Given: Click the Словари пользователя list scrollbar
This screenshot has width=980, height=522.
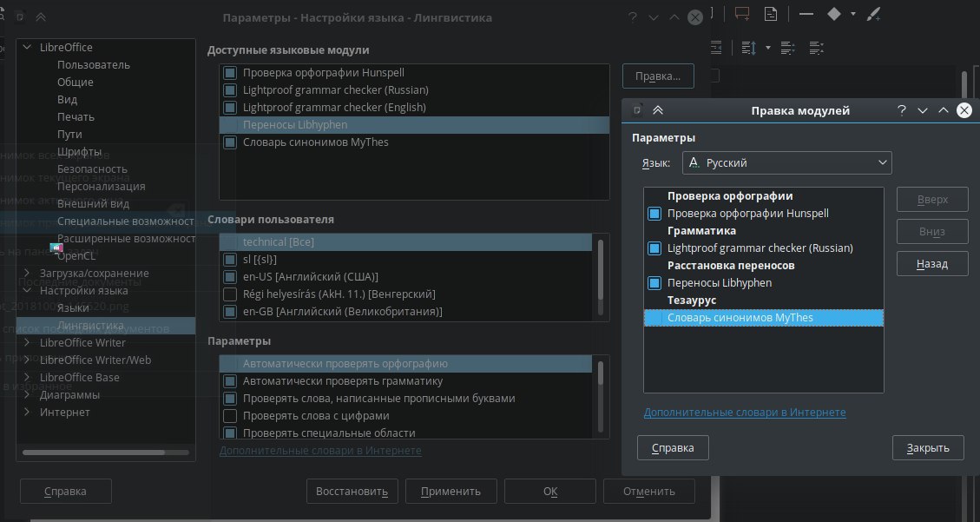Looking at the screenshot, I should 601,277.
